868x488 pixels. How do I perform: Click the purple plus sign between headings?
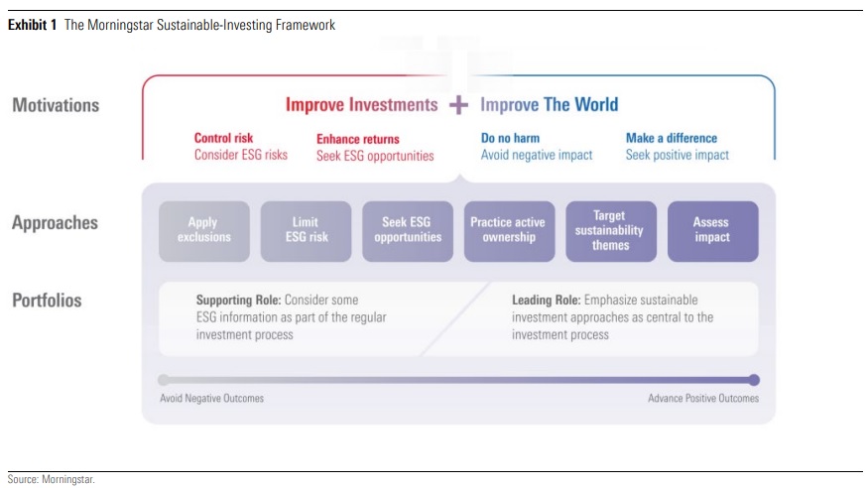(x=458, y=105)
